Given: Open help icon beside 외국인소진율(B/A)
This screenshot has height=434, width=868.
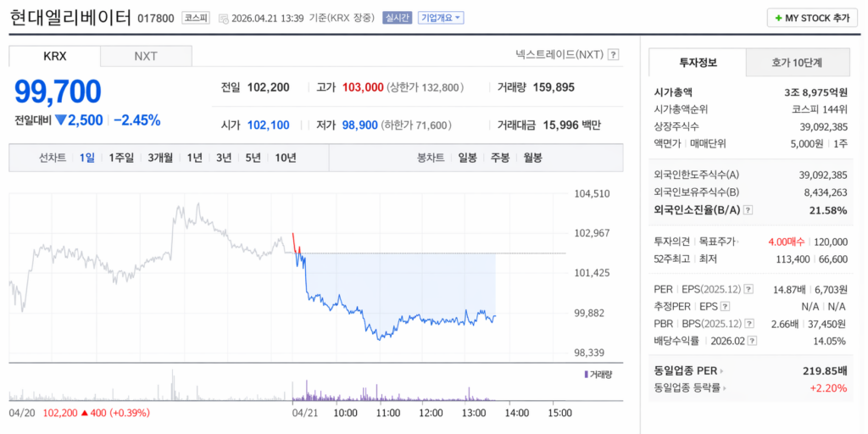Looking at the screenshot, I should pyautogui.click(x=748, y=210).
